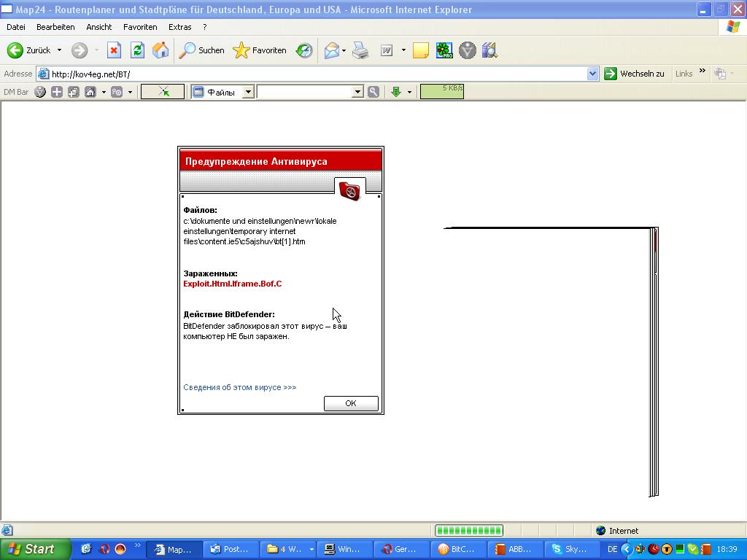Open the Favoriten star panel
The width and height of the screenshot is (747, 560).
(x=260, y=50)
